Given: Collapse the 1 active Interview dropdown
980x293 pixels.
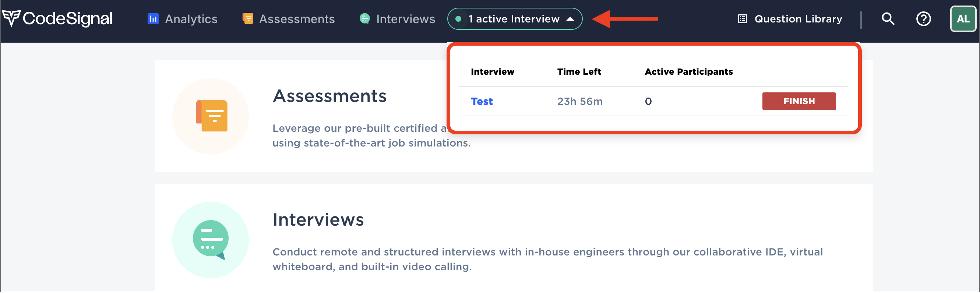Looking at the screenshot, I should 515,19.
